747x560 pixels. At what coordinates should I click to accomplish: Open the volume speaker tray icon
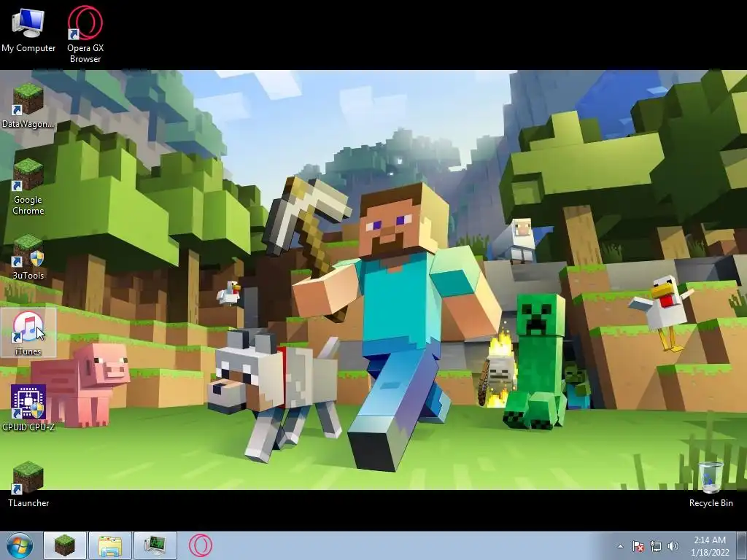(x=673, y=546)
